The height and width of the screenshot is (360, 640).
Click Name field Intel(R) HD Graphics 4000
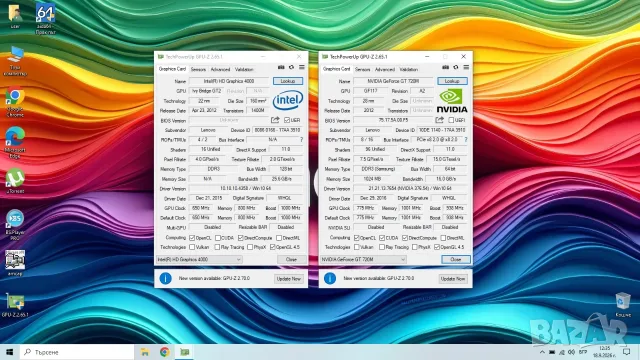(x=229, y=81)
